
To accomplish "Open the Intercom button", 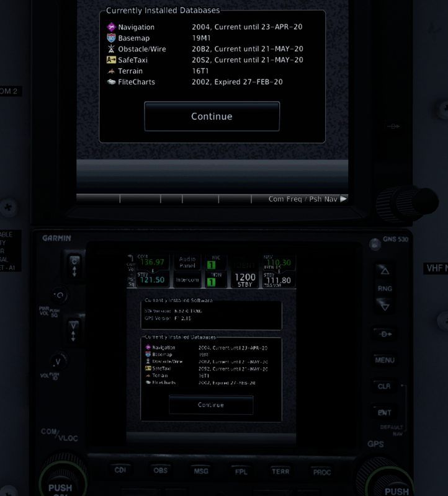I will pos(187,280).
